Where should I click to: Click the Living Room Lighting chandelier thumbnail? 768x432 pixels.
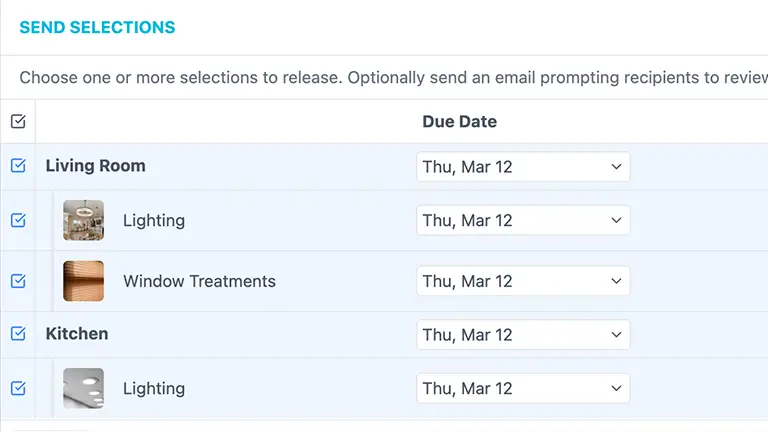(83, 221)
